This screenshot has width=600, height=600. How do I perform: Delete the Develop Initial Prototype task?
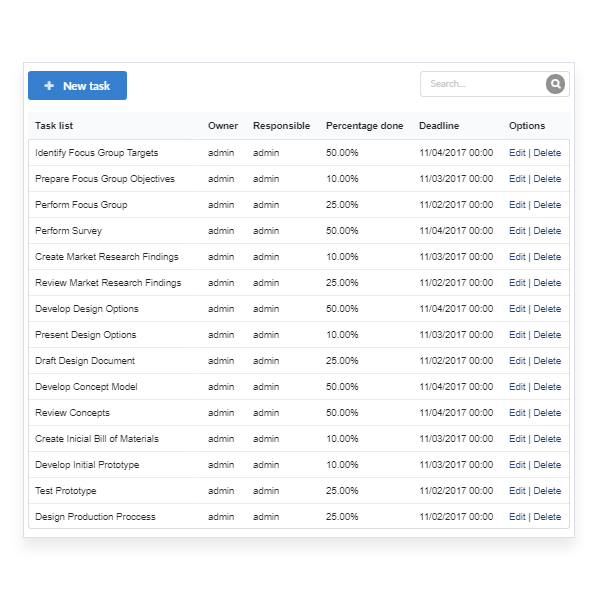pyautogui.click(x=547, y=465)
